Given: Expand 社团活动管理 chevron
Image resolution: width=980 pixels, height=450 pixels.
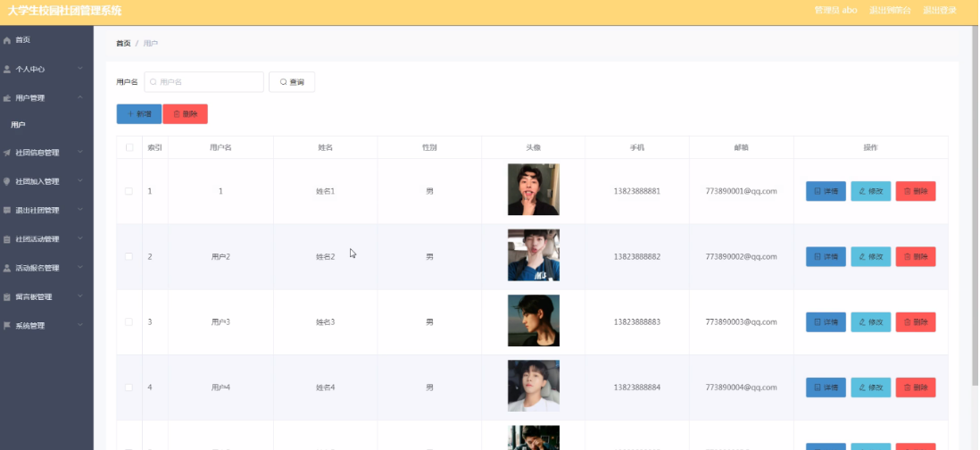Looking at the screenshot, I should click(x=80, y=238).
